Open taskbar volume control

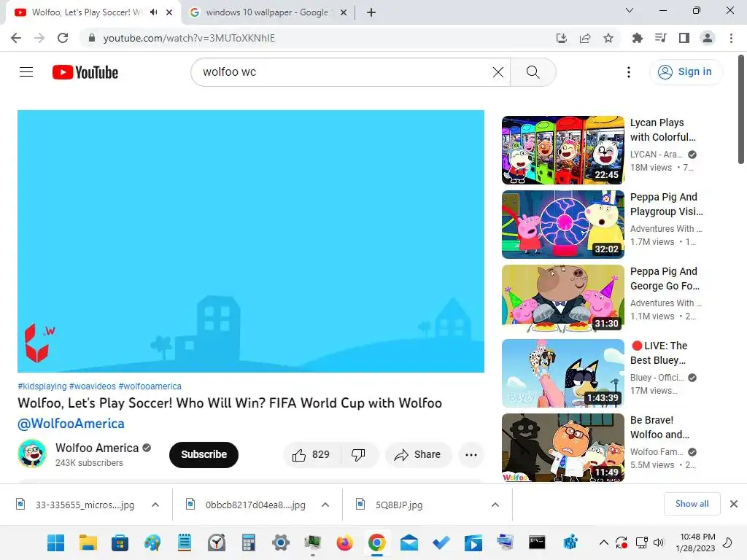pyautogui.click(x=659, y=542)
